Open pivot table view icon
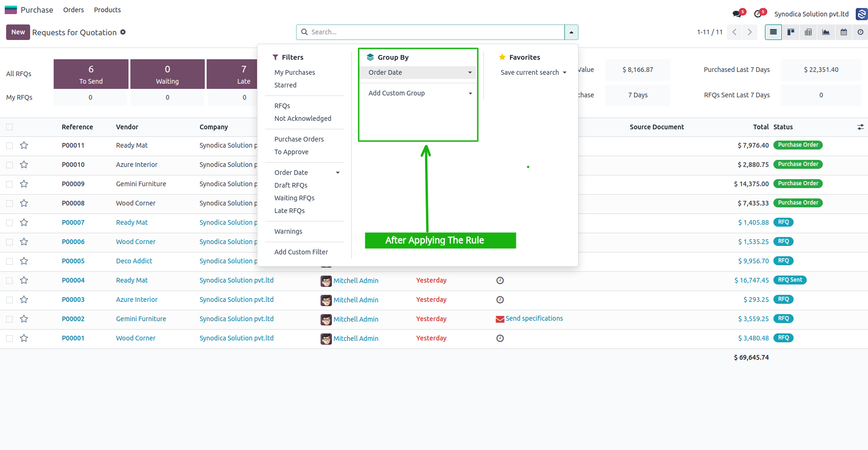The width and height of the screenshot is (868, 450). [x=808, y=32]
